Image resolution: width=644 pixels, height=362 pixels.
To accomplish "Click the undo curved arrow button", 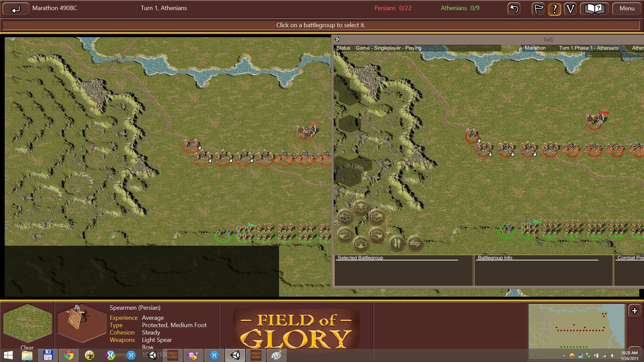I will 514,9.
